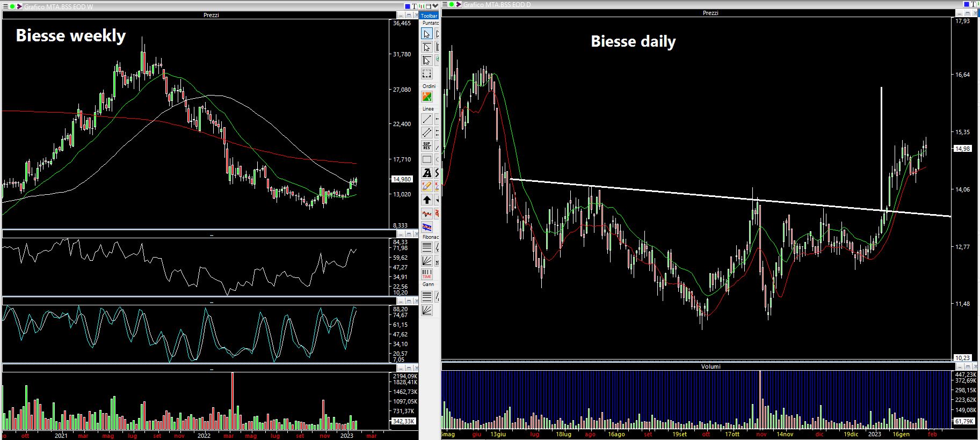The image size is (980, 440).
Task: Click the candlestick bars icon in weekly title bar
Action: 422,6
